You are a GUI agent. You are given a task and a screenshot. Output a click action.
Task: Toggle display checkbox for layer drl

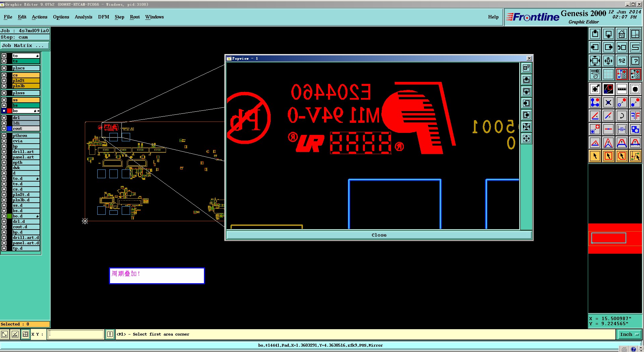4,118
